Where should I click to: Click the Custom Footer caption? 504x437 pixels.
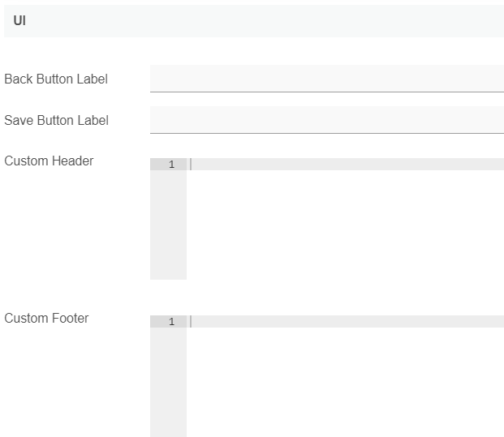(46, 318)
